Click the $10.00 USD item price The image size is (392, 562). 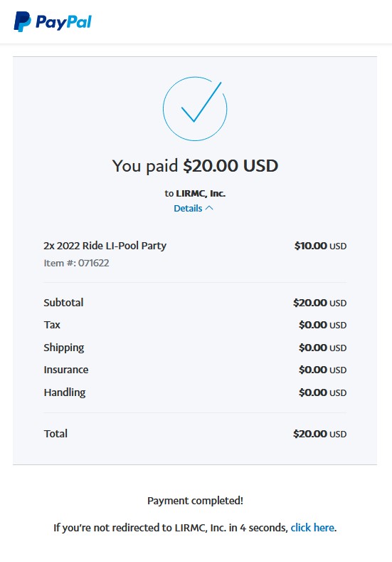click(320, 246)
